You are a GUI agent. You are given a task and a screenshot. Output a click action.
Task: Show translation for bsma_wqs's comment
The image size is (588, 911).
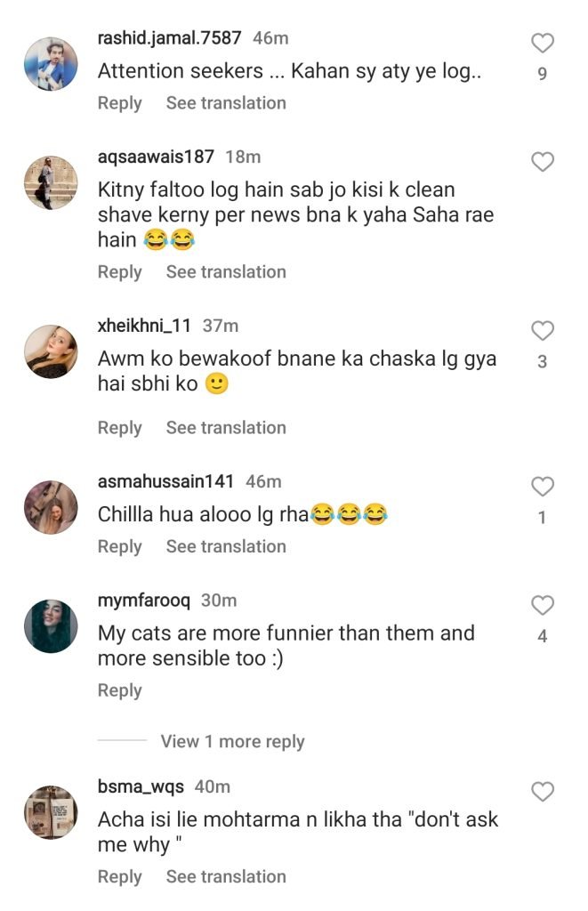[226, 876]
